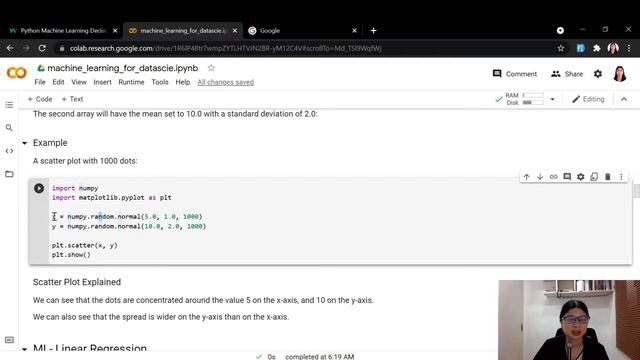Viewport: 640px width, 360px height.
Task: Open code snippets sidebar icon
Action: [9, 151]
